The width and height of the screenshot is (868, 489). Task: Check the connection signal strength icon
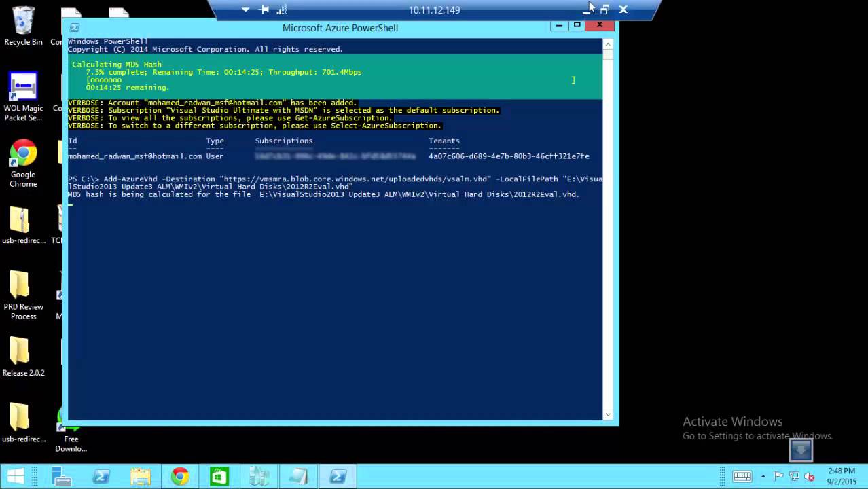click(x=282, y=10)
